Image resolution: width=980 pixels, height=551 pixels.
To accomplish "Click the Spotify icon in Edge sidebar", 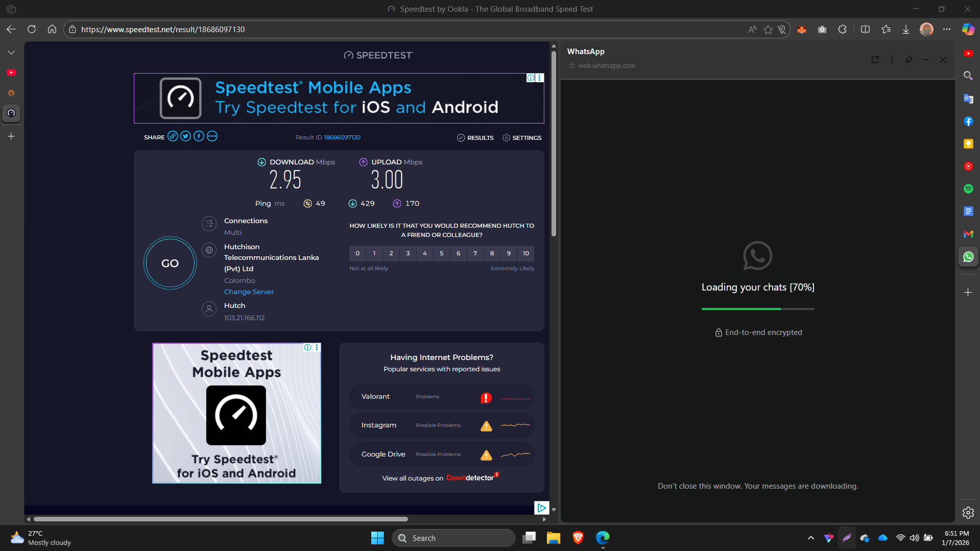I will click(968, 189).
